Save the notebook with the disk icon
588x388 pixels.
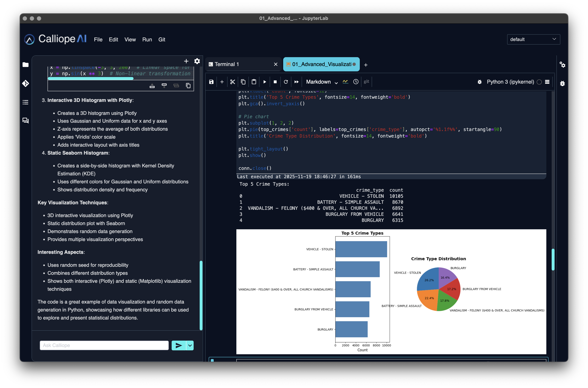pos(211,82)
